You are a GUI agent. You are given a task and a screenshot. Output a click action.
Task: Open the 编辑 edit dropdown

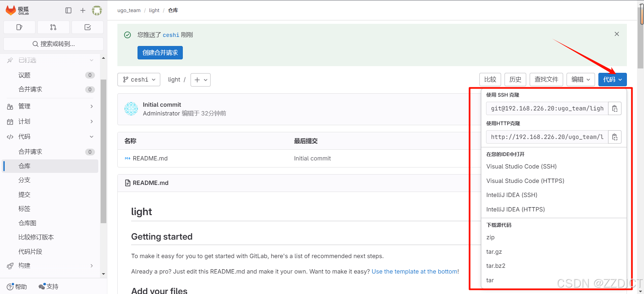581,80
